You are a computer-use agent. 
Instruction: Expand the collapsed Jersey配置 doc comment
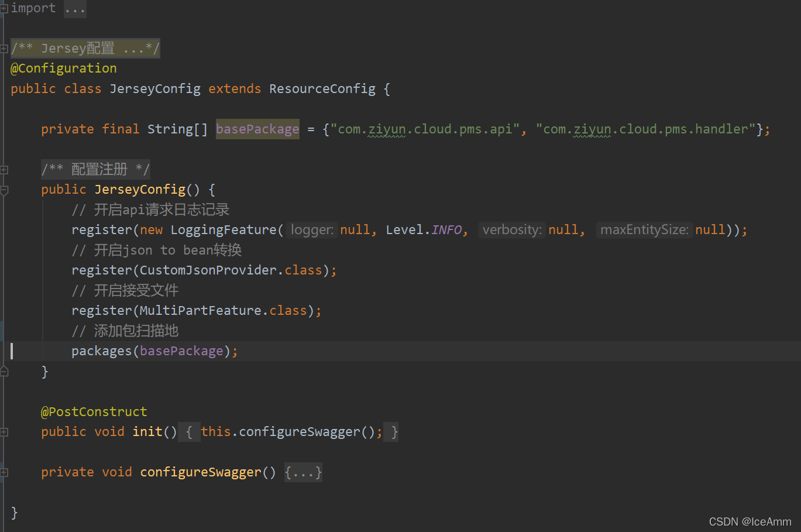4,49
